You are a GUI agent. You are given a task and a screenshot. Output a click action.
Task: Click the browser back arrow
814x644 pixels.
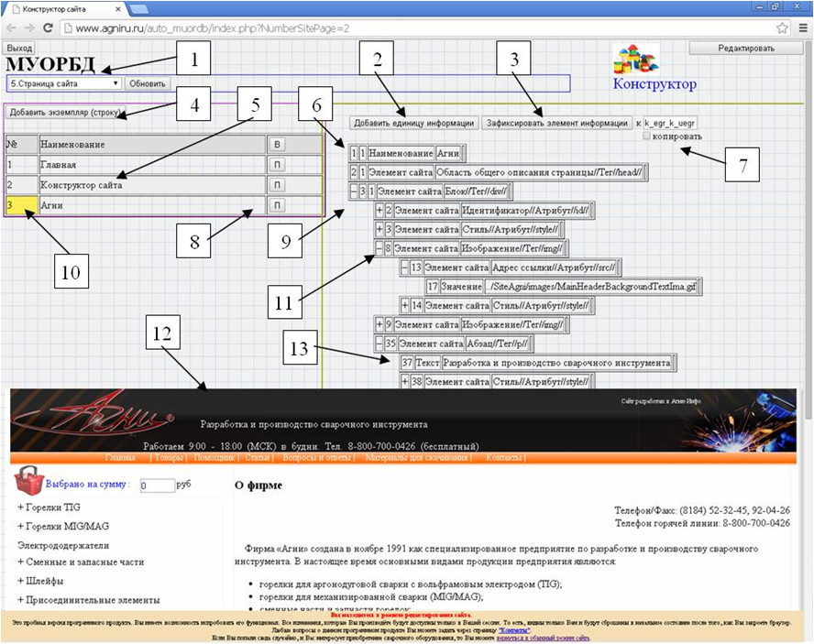[11, 28]
